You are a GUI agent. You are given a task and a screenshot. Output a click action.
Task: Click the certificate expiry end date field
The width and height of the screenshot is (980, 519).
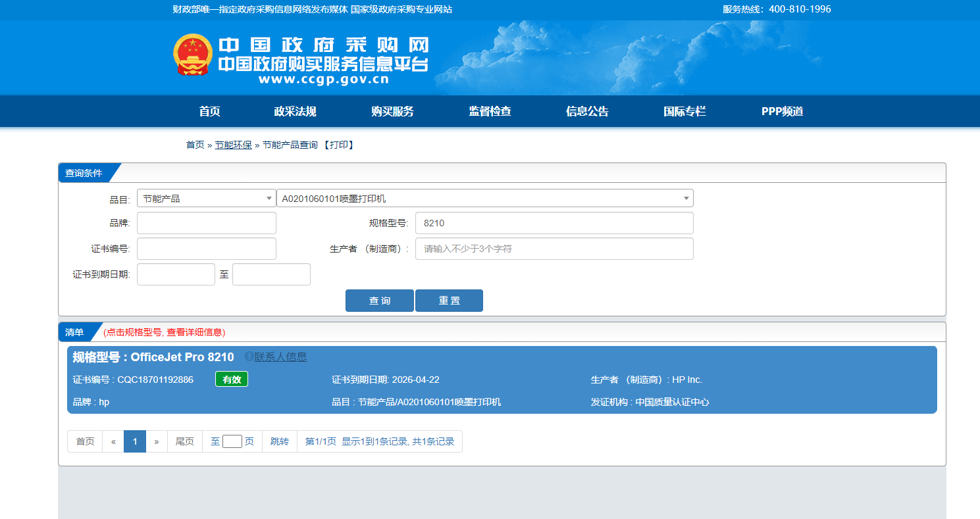(x=271, y=274)
